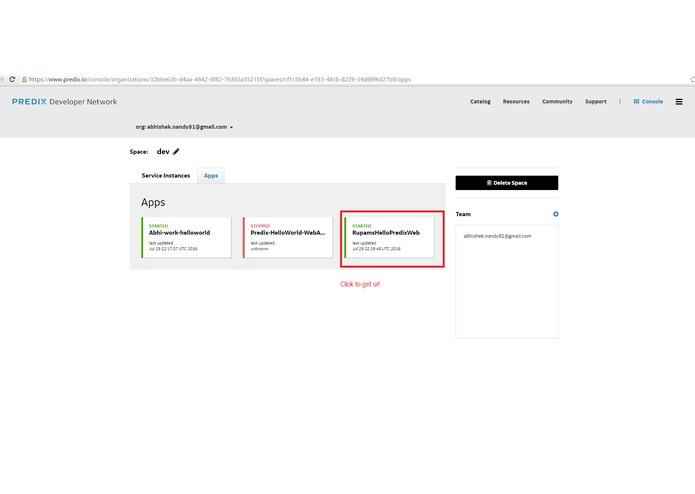Viewport: 695px width, 494px height.
Task: Add a team member with plus icon
Action: coord(555,214)
